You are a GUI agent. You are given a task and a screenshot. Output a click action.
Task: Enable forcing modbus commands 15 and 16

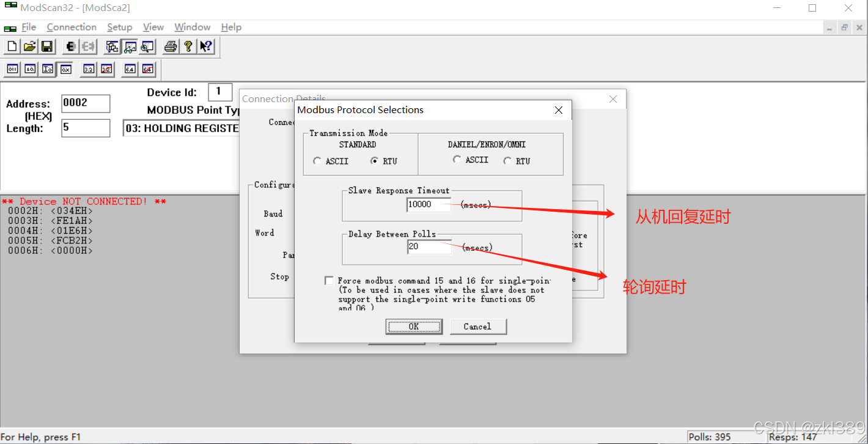(x=329, y=280)
